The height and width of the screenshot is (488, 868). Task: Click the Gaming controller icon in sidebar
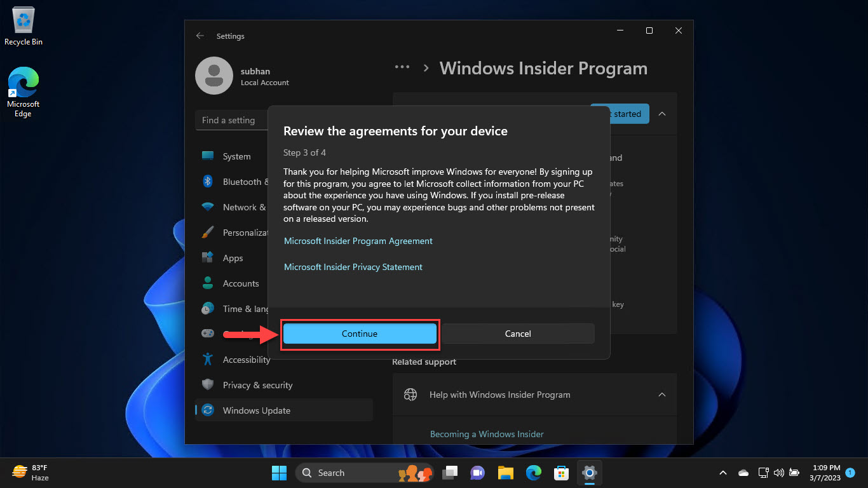click(208, 334)
